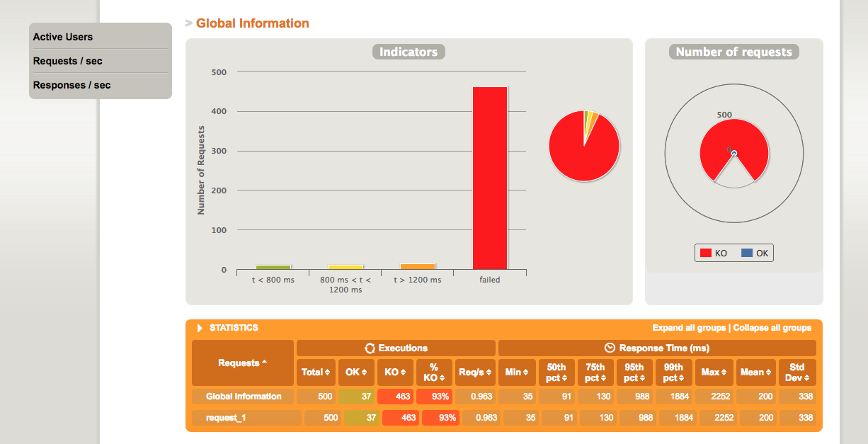Click the circular arrows icon beside Executions
The width and height of the screenshot is (868, 444).
click(369, 348)
